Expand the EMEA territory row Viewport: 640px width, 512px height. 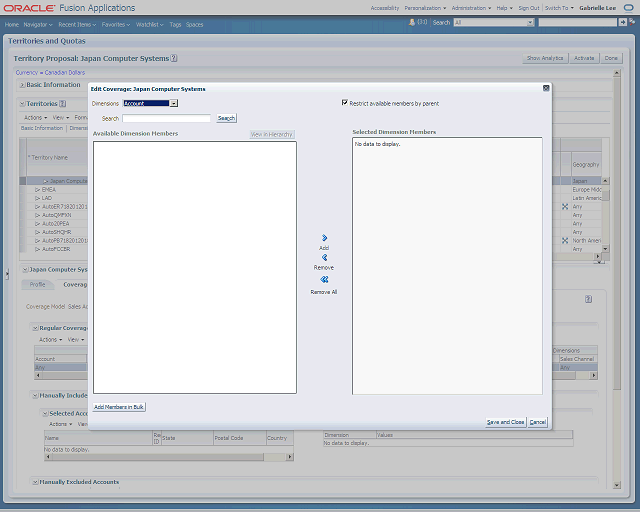(38, 190)
